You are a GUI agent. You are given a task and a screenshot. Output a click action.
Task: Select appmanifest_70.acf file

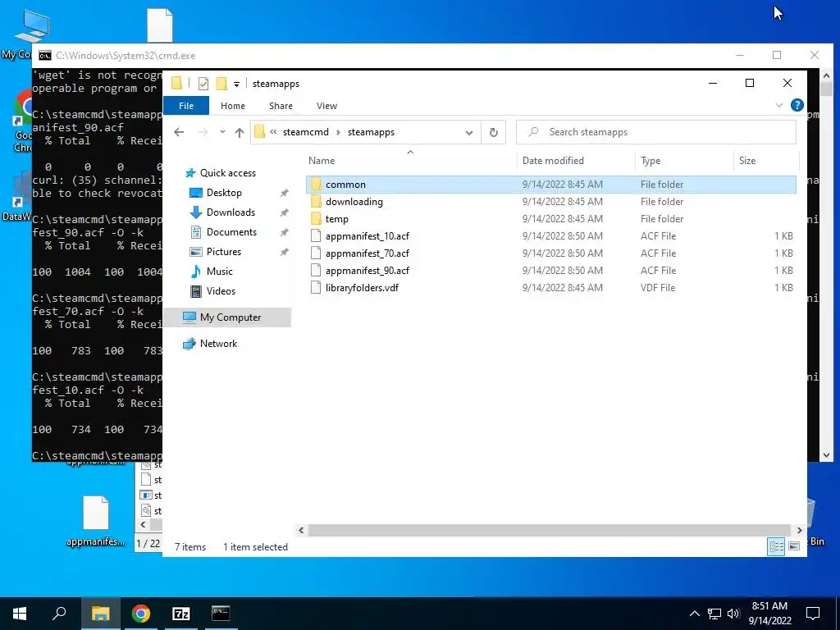pyautogui.click(x=550, y=253)
